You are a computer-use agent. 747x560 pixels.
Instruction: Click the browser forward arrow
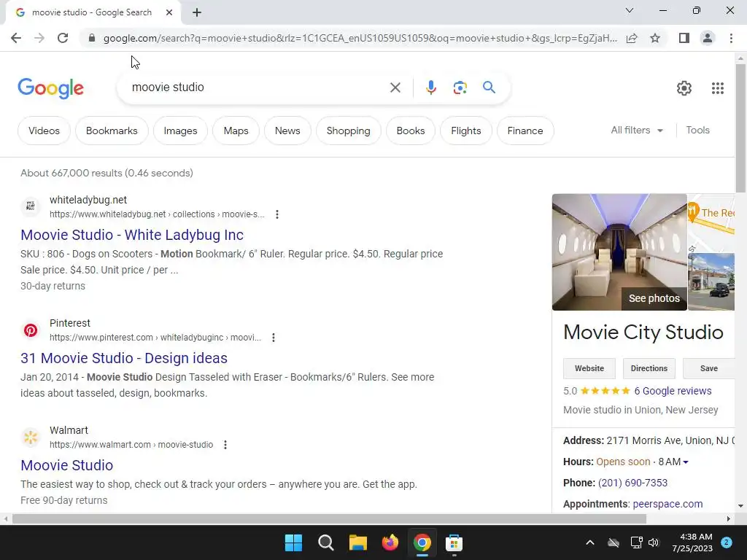(39, 38)
